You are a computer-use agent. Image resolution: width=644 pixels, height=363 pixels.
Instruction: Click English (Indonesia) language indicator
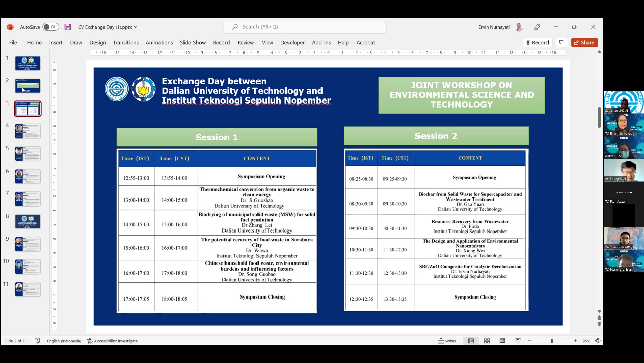[64, 341]
